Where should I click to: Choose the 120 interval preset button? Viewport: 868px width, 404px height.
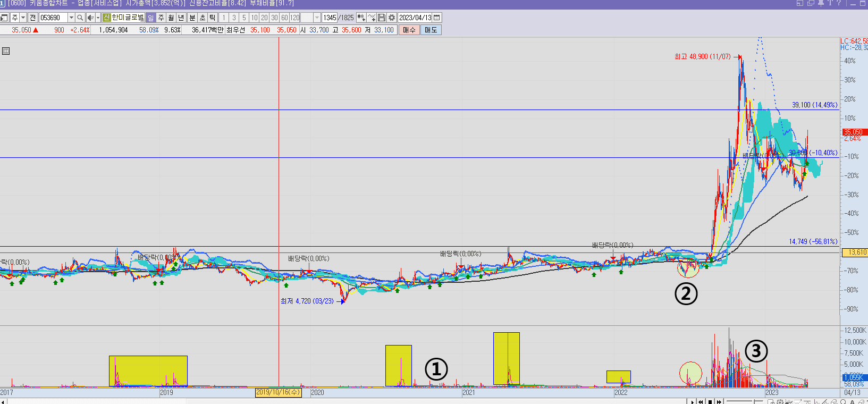[x=295, y=18]
